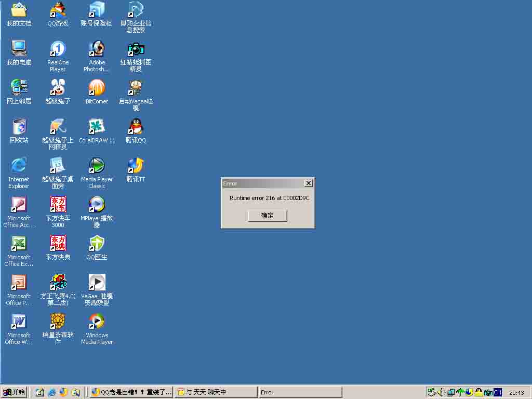Launch 腾讯TT browser icon

click(136, 166)
